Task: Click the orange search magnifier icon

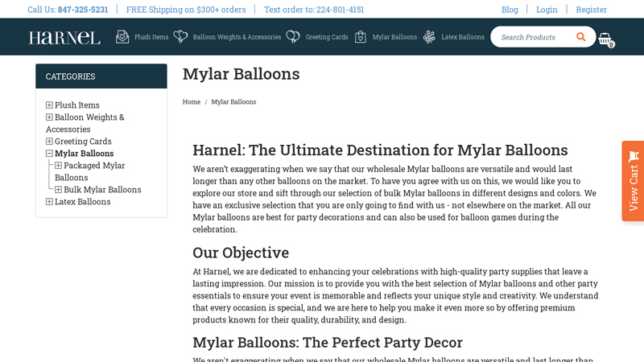Action: coord(580,37)
